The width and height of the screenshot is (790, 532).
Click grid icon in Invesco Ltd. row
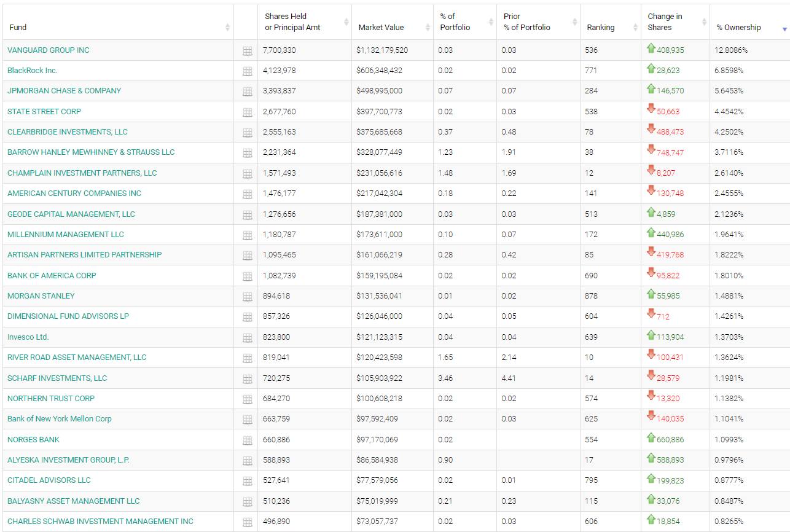click(248, 338)
